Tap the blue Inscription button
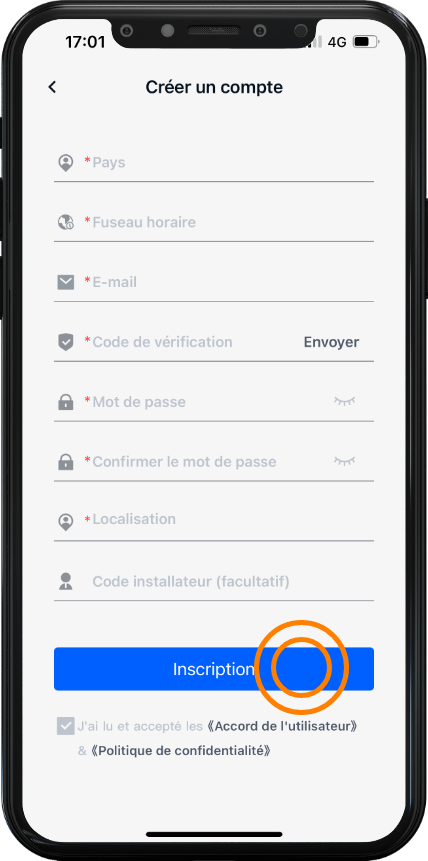The height and width of the screenshot is (861, 428). click(214, 669)
